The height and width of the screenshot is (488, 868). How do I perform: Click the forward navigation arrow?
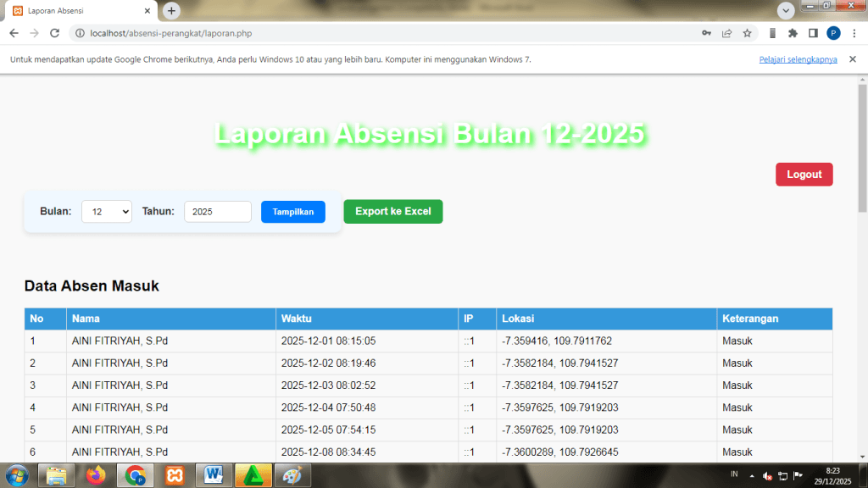[x=34, y=33]
